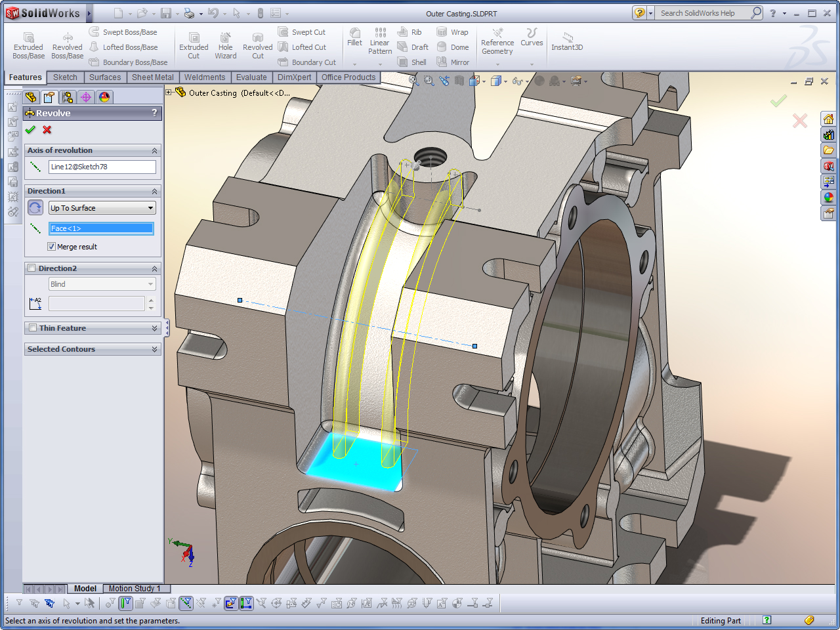Click the Reverse Direction button in Direction1
Screen dimensions: 840x630
tap(35, 208)
